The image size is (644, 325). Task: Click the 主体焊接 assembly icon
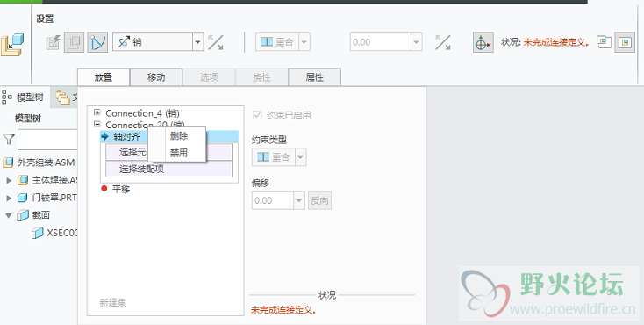coord(23,180)
